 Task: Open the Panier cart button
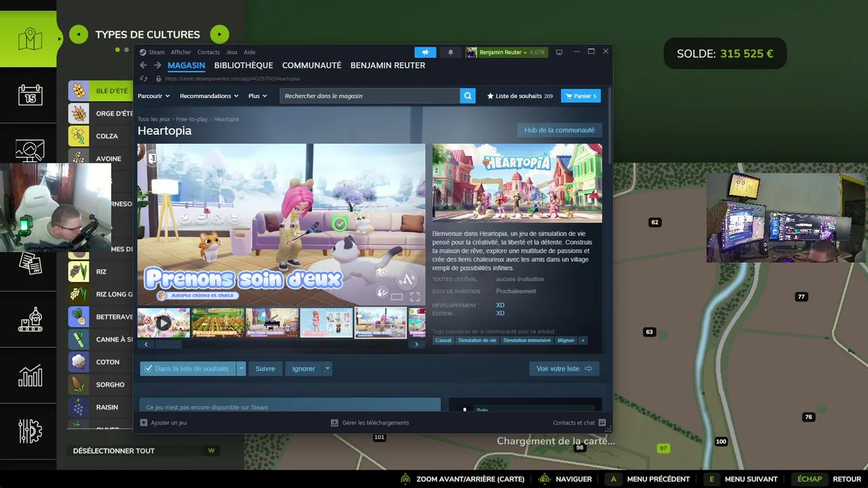[x=581, y=96]
